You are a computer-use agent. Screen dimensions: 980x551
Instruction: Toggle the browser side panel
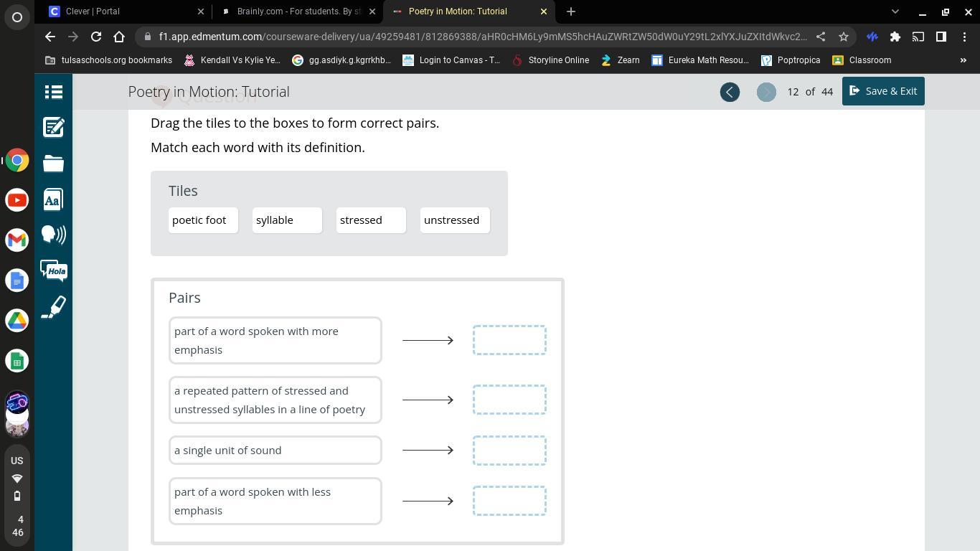coord(941,37)
